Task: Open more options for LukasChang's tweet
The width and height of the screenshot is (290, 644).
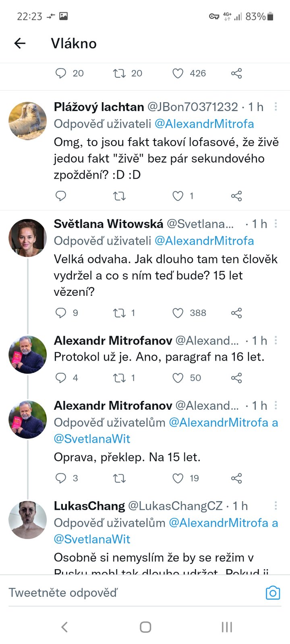Action: (x=275, y=506)
